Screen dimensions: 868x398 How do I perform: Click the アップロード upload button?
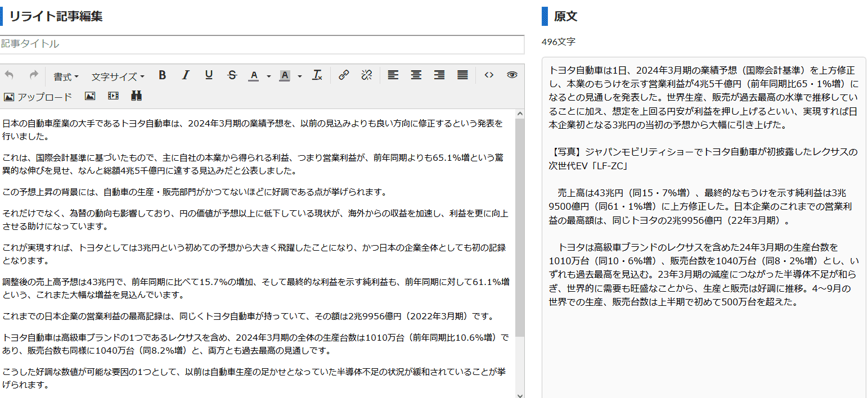[x=38, y=97]
